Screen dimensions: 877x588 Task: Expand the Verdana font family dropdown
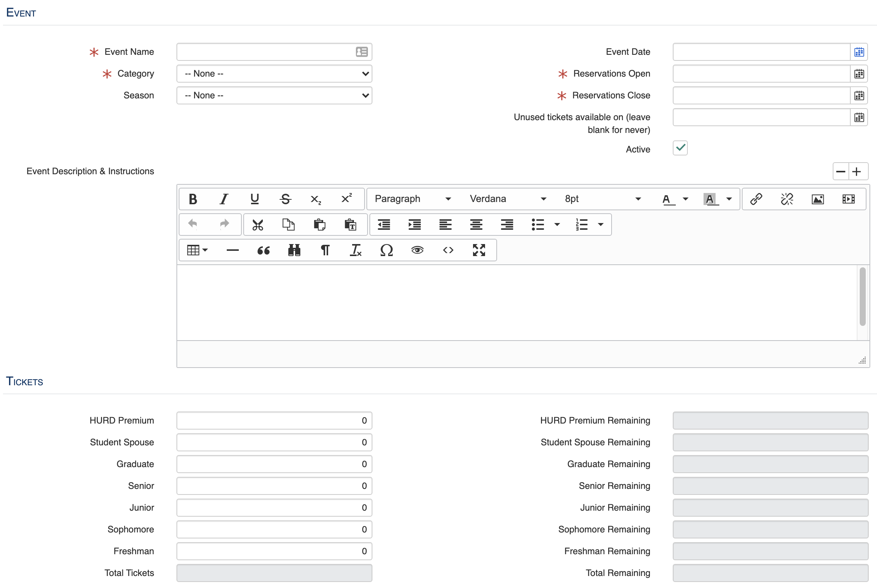tap(508, 199)
